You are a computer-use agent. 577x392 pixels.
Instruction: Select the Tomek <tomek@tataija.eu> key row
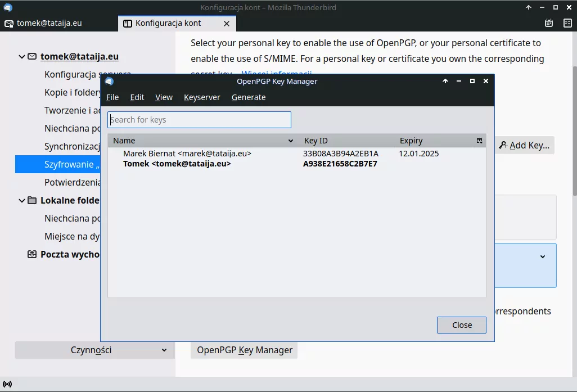pyautogui.click(x=297, y=164)
